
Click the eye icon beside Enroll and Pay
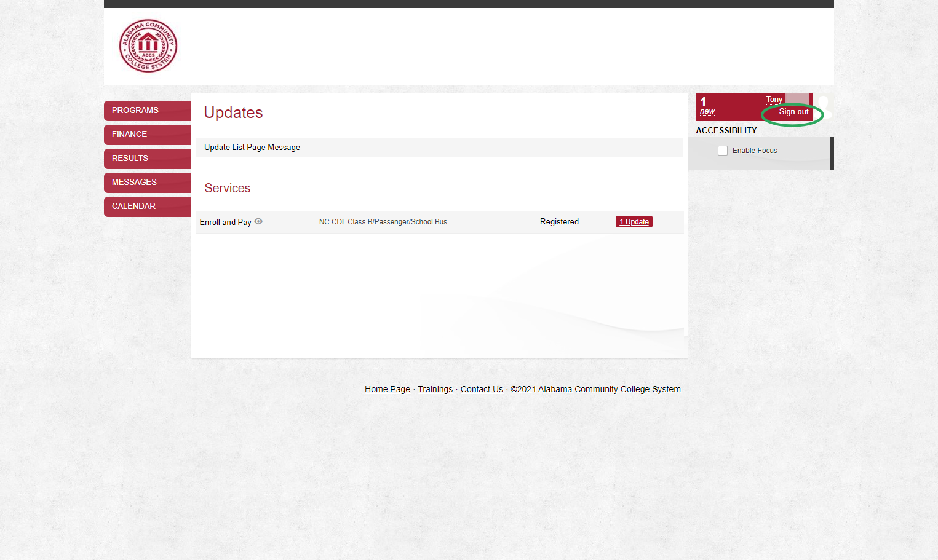pos(258,221)
